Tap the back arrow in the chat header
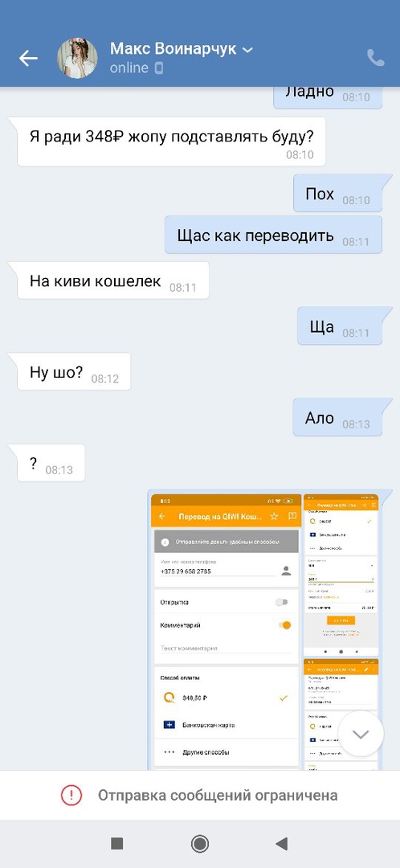This screenshot has width=400, height=868. (x=28, y=58)
